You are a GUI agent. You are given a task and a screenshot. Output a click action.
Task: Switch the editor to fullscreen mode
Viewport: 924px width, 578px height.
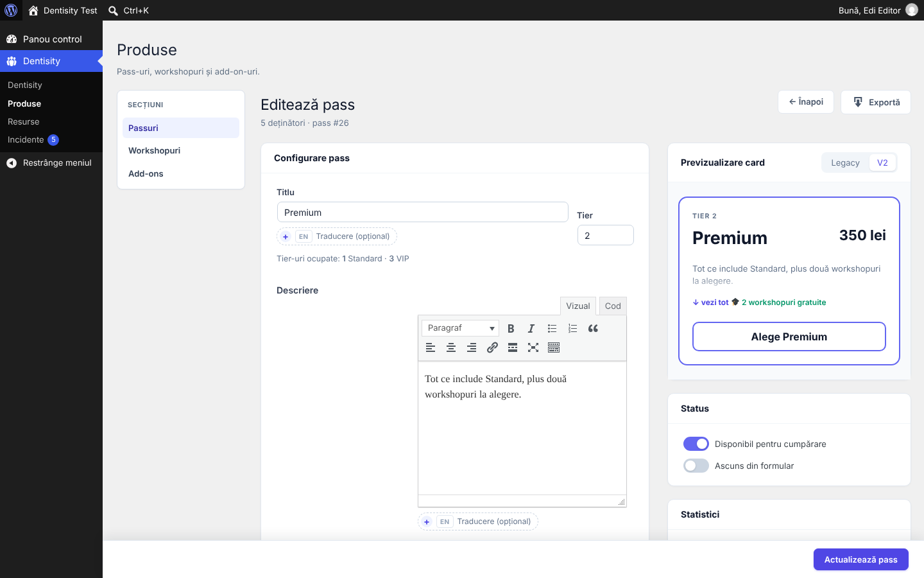click(x=533, y=347)
